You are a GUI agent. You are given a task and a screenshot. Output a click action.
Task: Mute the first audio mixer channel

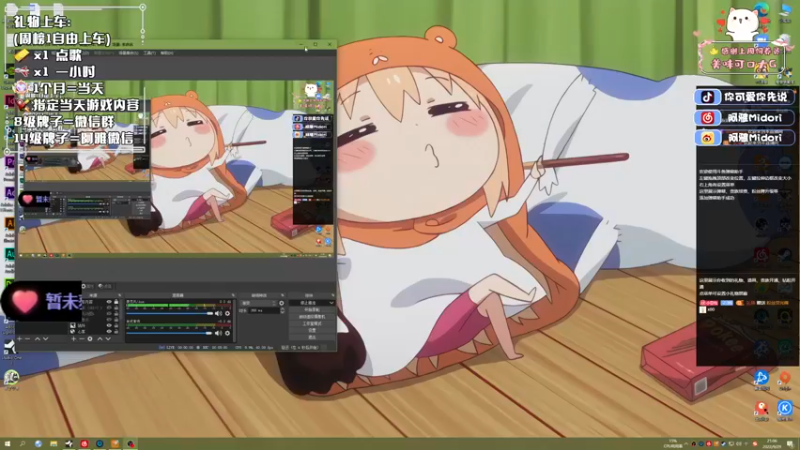[x=218, y=313]
